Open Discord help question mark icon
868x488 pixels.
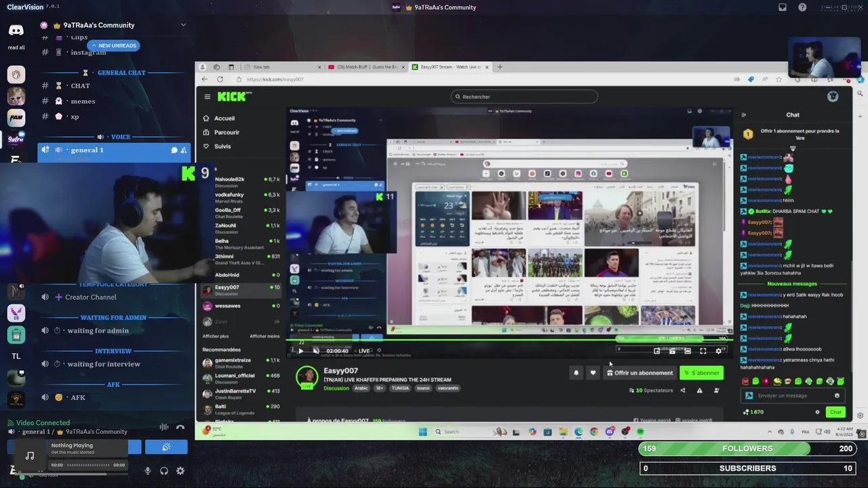pyautogui.click(x=802, y=7)
